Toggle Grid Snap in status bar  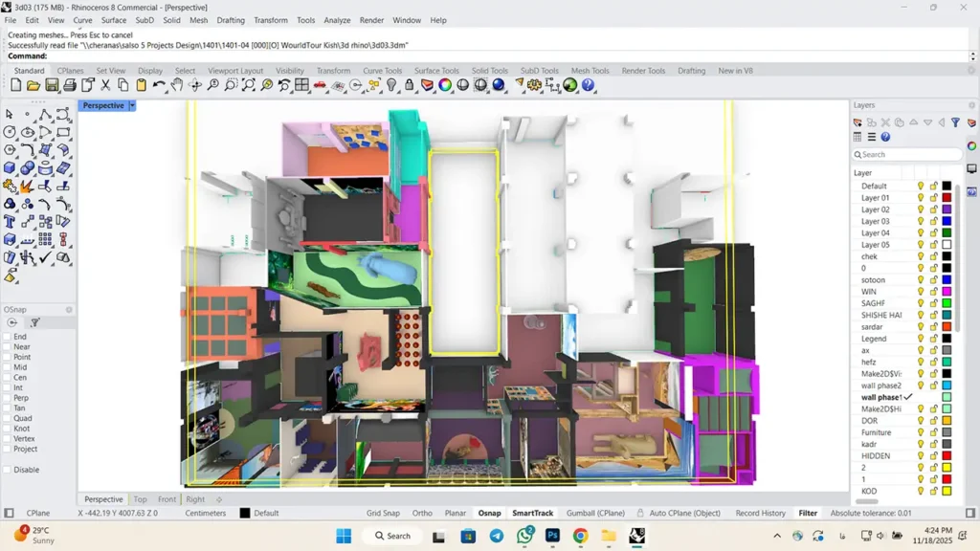coord(383,513)
